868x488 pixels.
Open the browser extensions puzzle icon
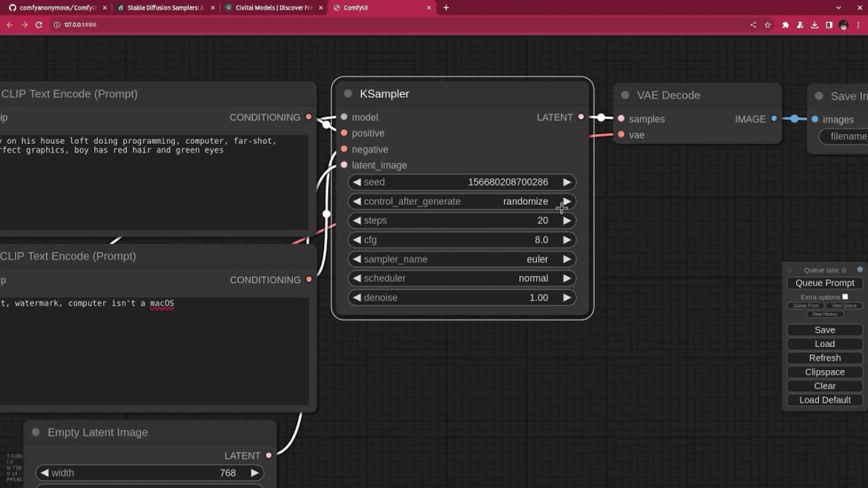786,25
